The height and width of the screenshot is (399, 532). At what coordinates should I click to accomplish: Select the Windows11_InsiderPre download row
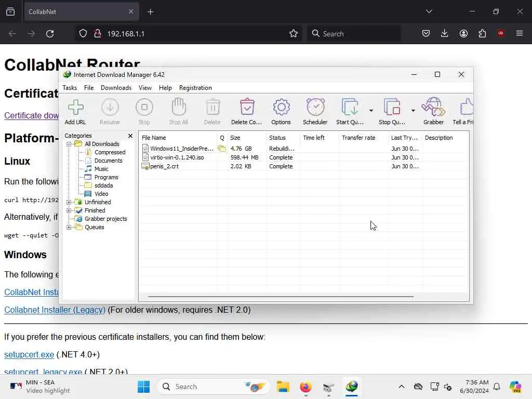[x=303, y=149]
